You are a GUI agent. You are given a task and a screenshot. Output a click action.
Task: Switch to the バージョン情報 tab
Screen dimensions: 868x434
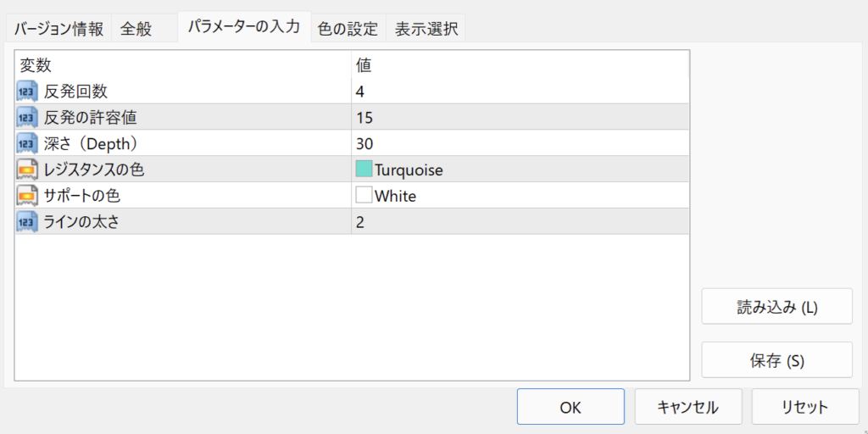click(58, 29)
